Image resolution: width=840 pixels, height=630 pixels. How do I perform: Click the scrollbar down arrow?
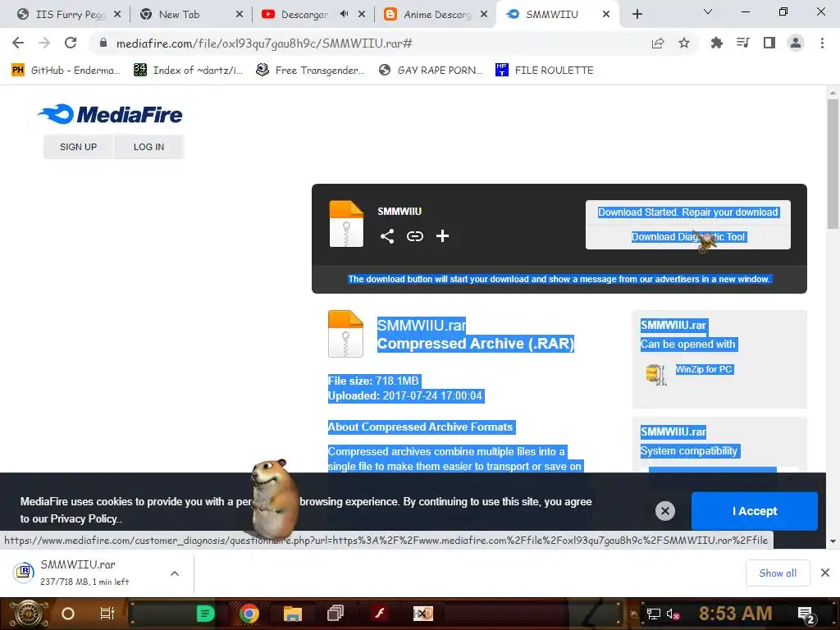click(x=833, y=541)
